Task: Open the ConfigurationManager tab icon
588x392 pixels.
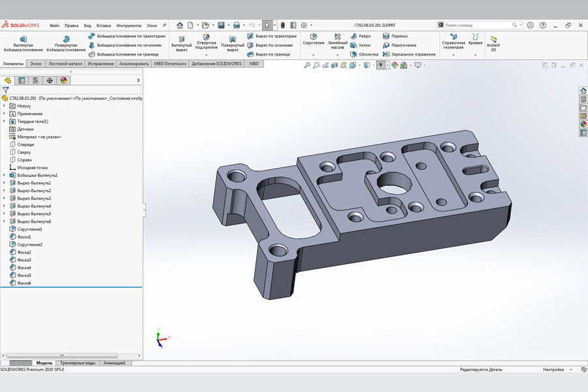Action: coord(36,80)
